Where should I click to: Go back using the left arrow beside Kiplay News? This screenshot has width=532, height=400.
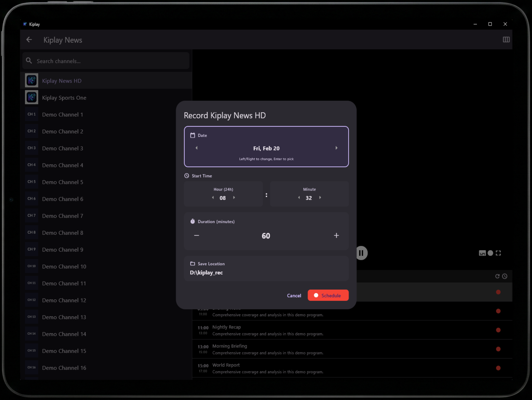point(29,40)
